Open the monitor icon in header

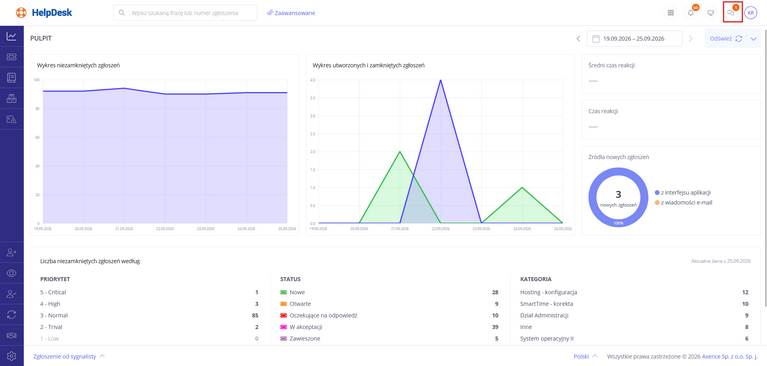pos(711,13)
